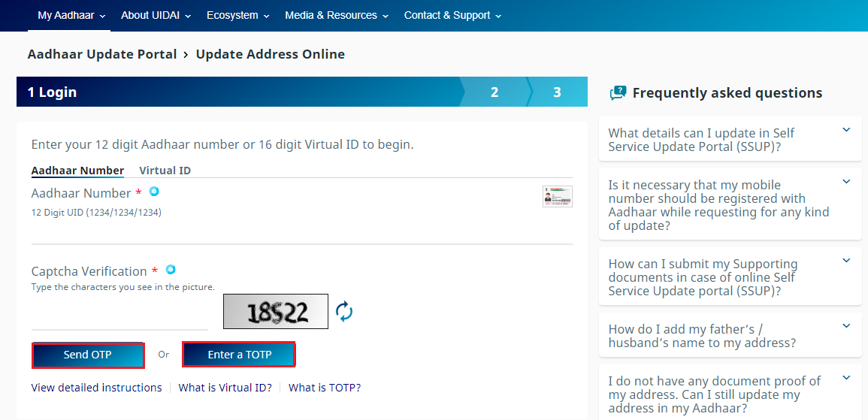Expand FAQ about submitting supporting documents
Image resolution: width=868 pixels, height=420 pixels.
coord(730,276)
